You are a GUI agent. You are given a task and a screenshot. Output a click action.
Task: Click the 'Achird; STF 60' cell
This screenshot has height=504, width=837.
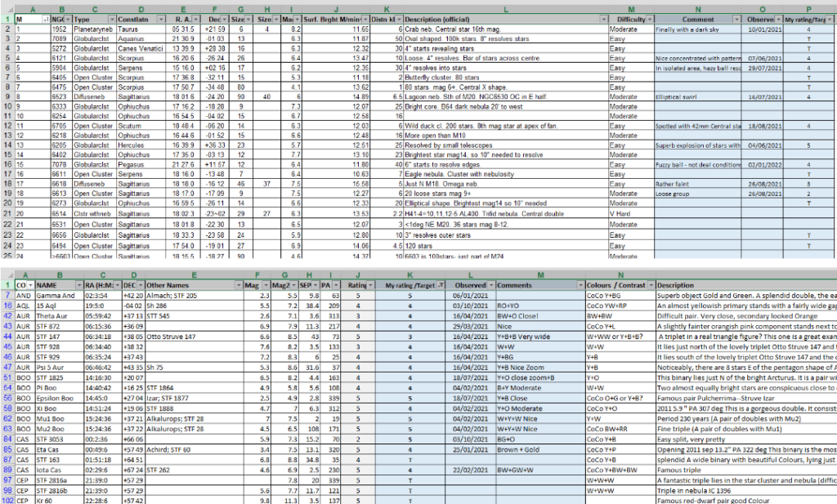click(194, 449)
